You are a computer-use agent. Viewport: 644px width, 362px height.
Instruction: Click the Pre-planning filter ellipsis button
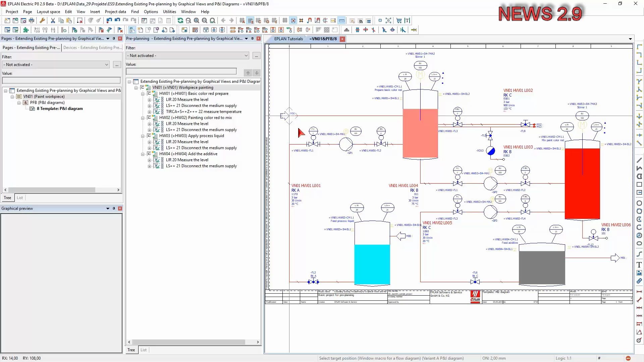[x=256, y=56]
